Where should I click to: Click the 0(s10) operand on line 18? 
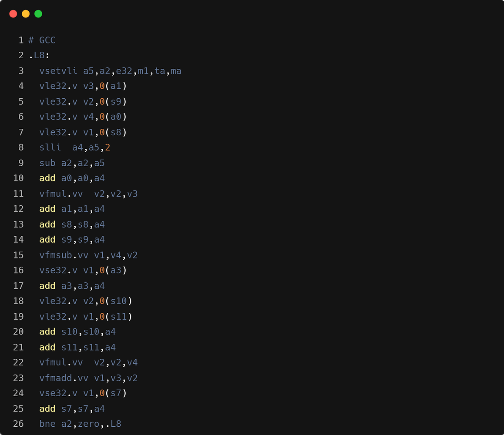click(x=116, y=301)
